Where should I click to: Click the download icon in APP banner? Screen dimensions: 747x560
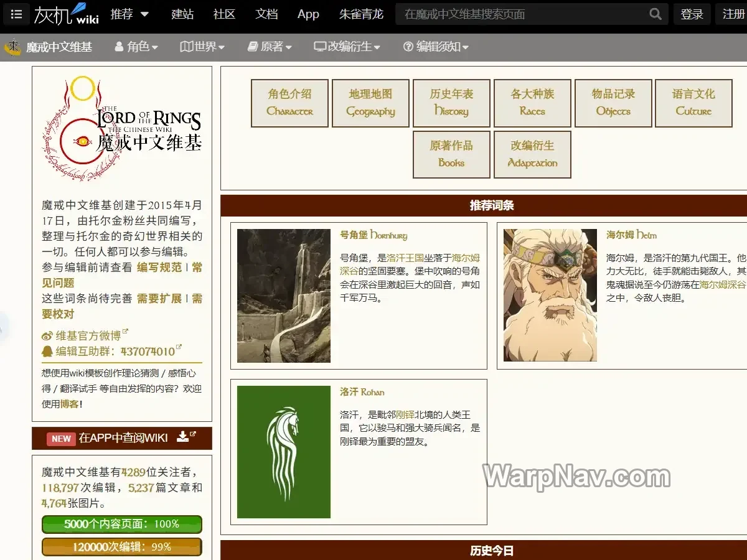point(182,436)
